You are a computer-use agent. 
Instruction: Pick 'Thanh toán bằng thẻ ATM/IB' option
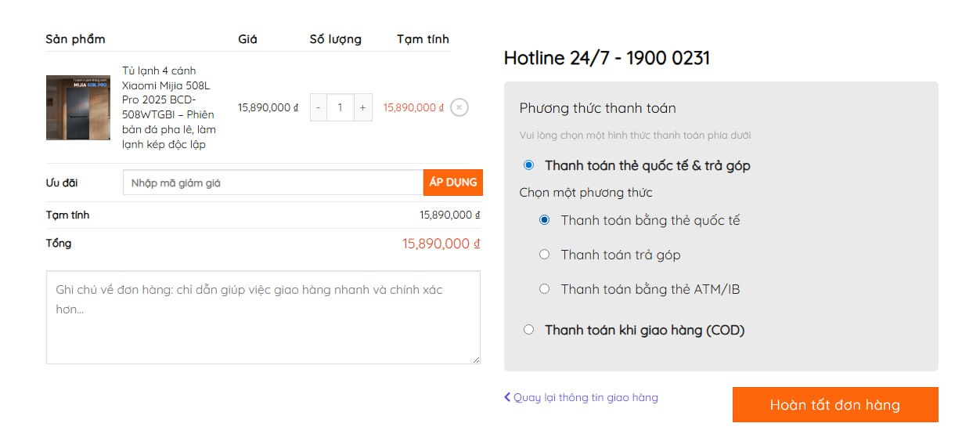[x=545, y=289]
